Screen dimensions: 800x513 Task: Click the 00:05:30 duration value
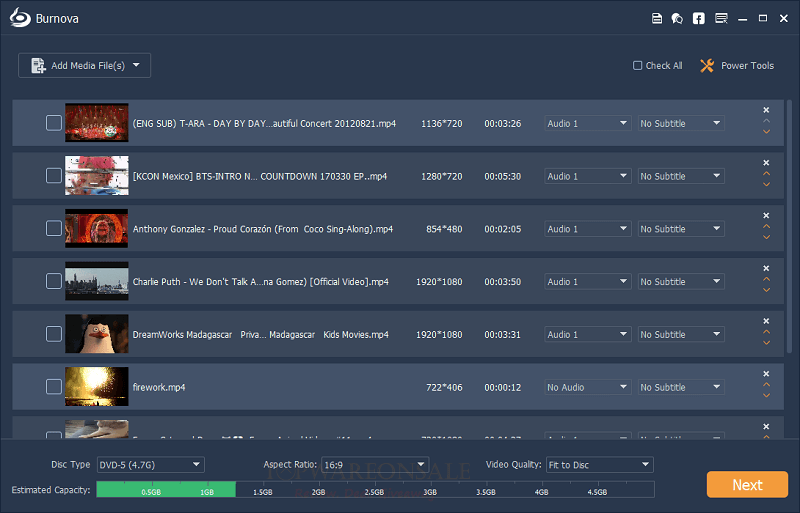pos(503,177)
